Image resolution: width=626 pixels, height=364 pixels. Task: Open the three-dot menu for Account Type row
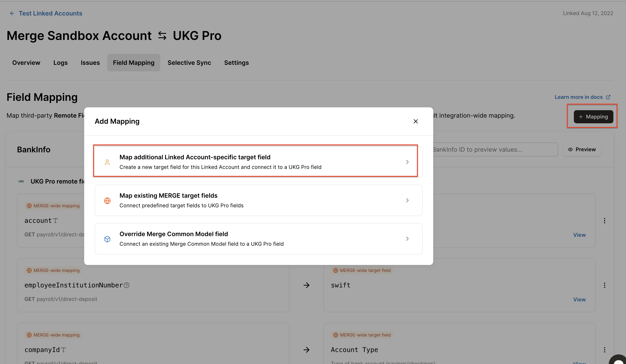click(604, 350)
